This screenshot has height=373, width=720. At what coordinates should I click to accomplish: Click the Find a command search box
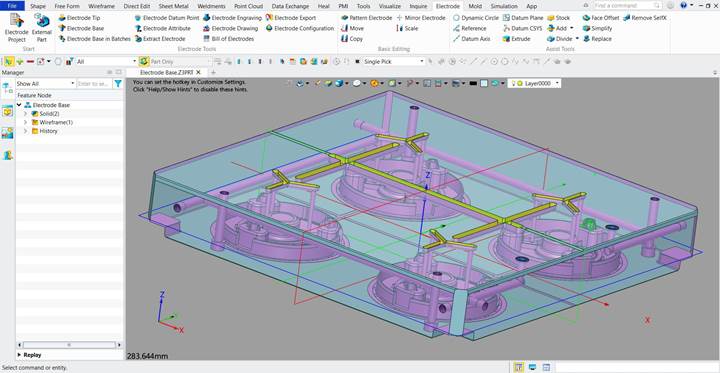pyautogui.click(x=628, y=5)
